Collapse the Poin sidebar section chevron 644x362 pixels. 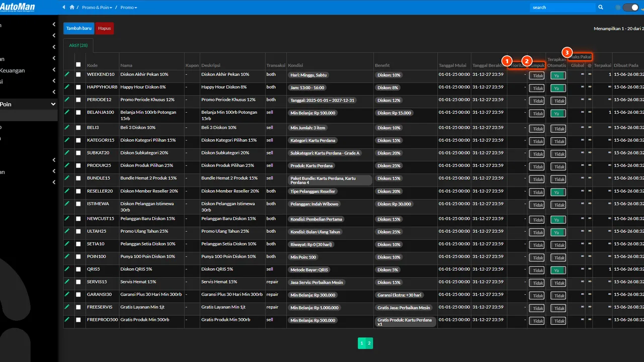point(54,104)
